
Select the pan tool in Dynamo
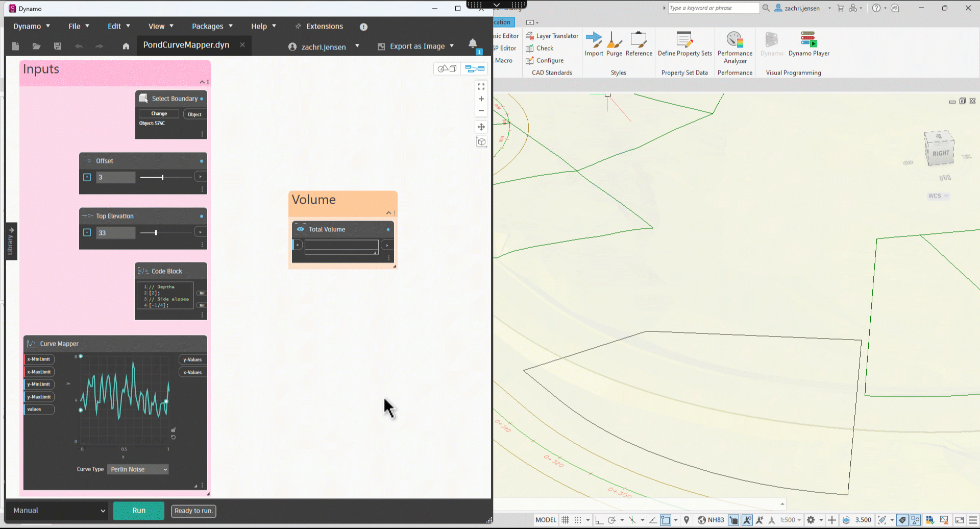click(x=481, y=127)
